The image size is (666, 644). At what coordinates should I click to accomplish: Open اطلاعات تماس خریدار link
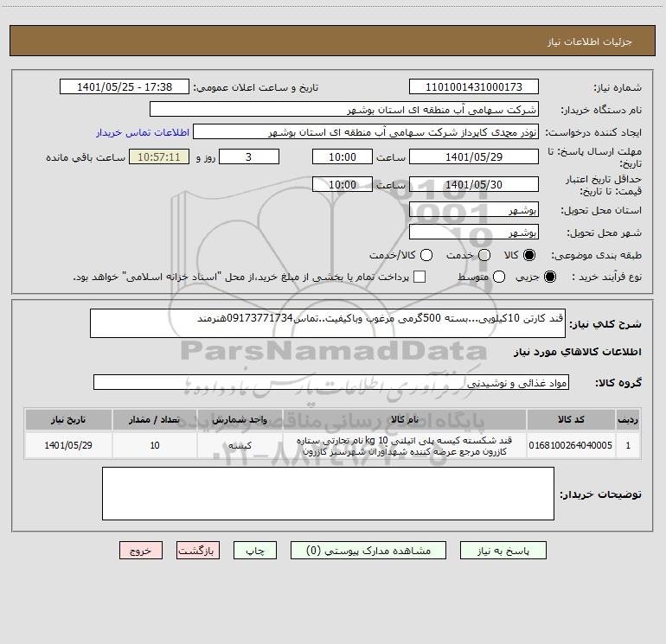pyautogui.click(x=143, y=132)
